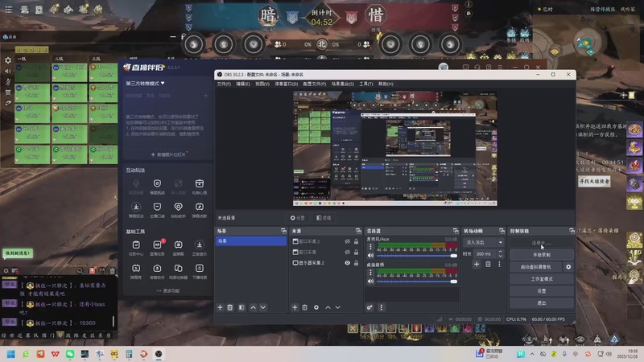The height and width of the screenshot is (362, 644).
Task: Open the 场景集合(S) menu in OBS
Action: 343,84
